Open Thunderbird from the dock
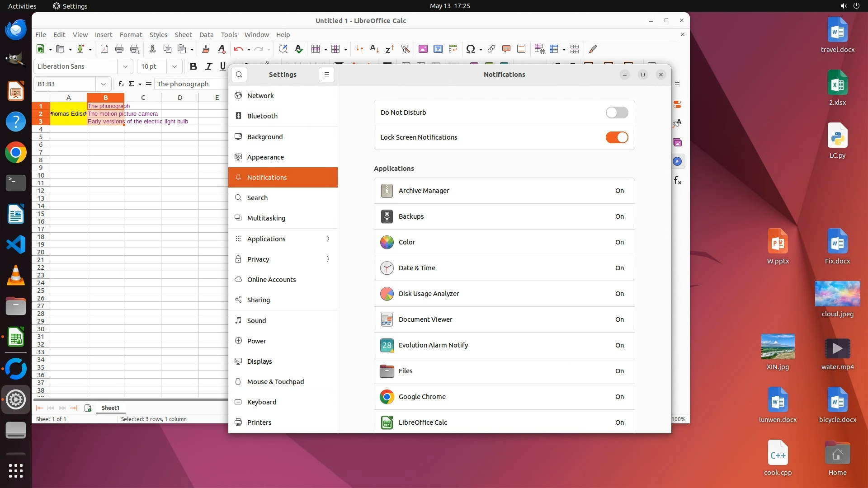 coord(16,30)
